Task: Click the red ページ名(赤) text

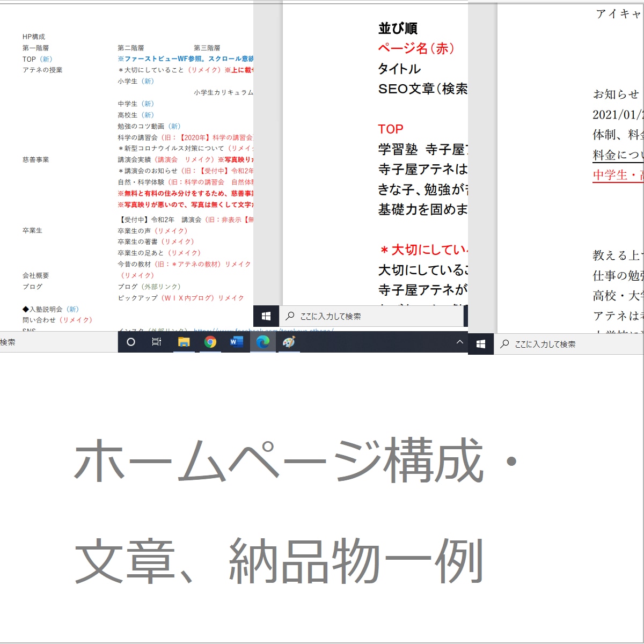Action: tap(417, 48)
